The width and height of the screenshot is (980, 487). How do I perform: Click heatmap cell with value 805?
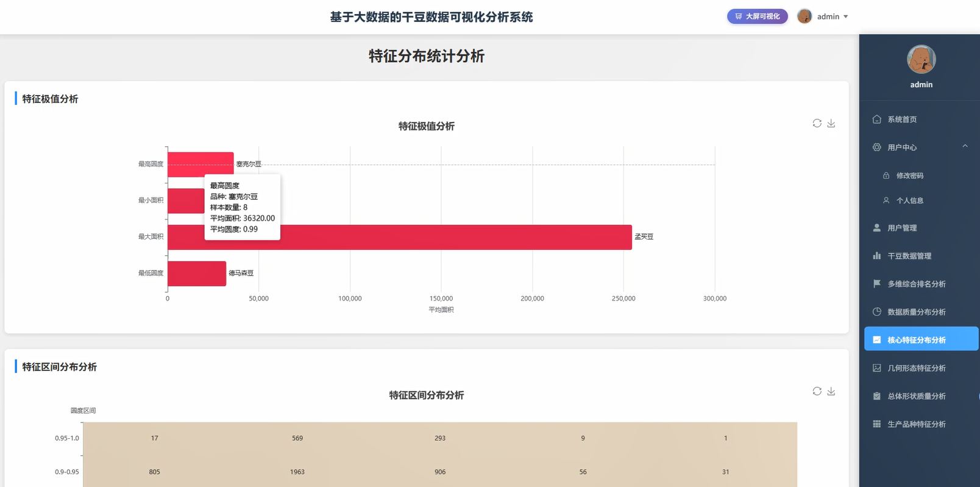click(x=155, y=472)
